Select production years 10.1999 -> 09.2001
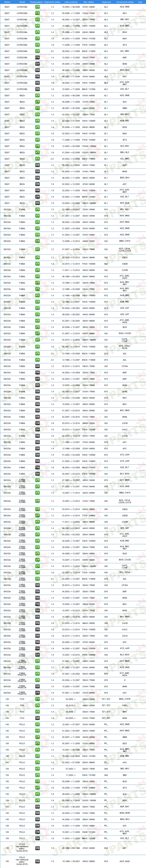 pyautogui.click(x=71, y=861)
